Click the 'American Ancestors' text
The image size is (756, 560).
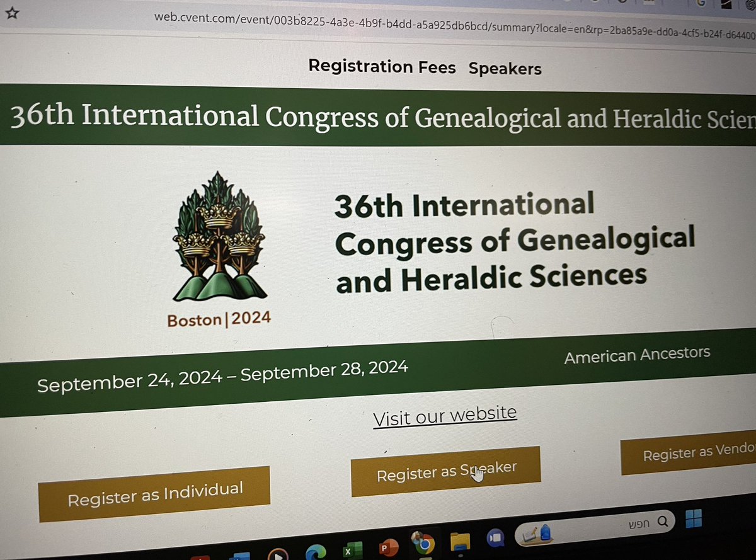coord(638,355)
